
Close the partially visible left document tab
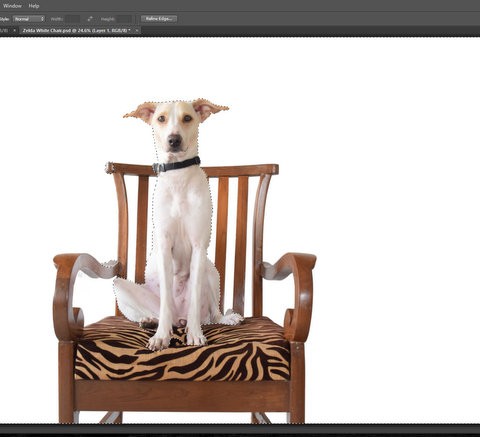tap(14, 30)
